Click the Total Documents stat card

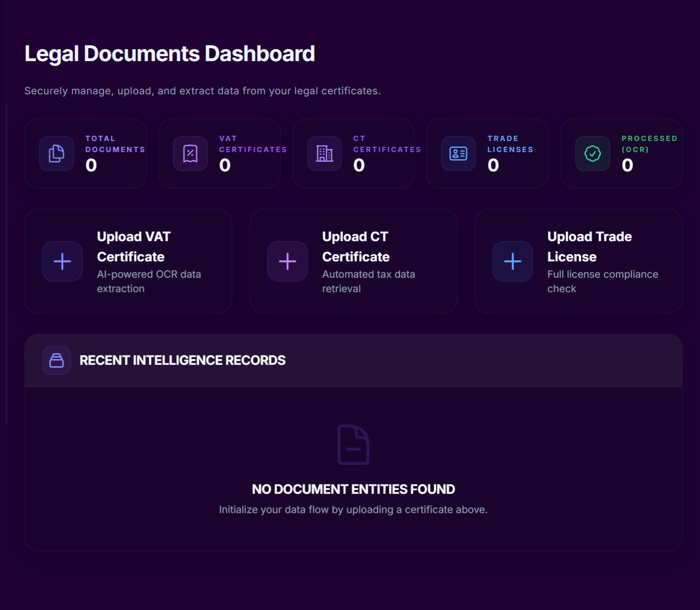(x=85, y=153)
